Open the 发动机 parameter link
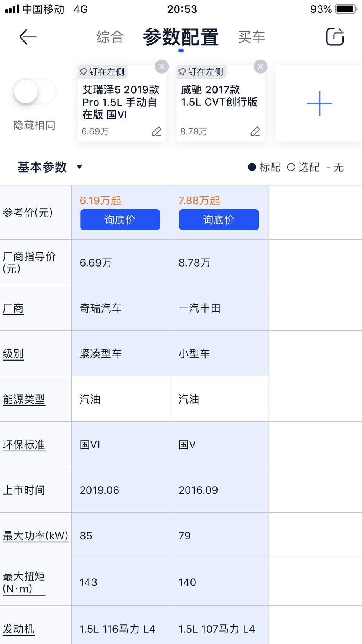This screenshot has height=644, width=362. coord(18,629)
